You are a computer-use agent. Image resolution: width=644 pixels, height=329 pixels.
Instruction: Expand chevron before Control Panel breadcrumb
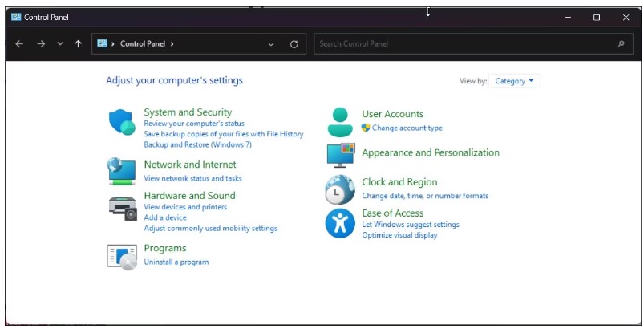tap(113, 43)
